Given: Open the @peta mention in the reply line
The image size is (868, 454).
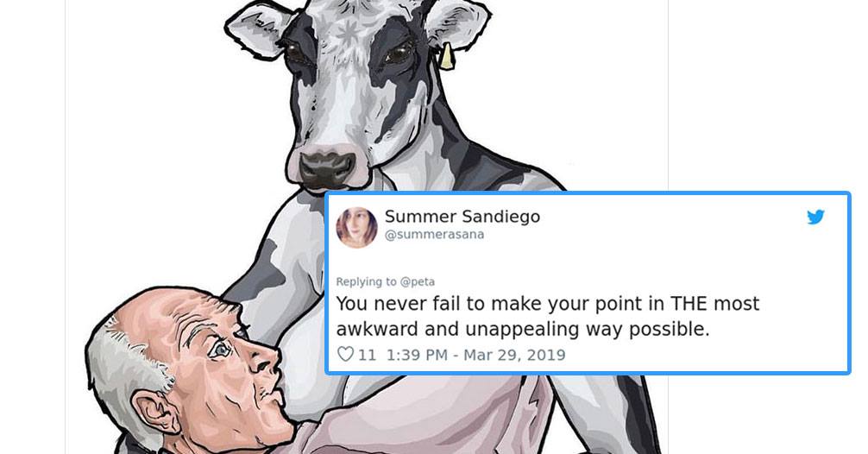Looking at the screenshot, I should [418, 282].
